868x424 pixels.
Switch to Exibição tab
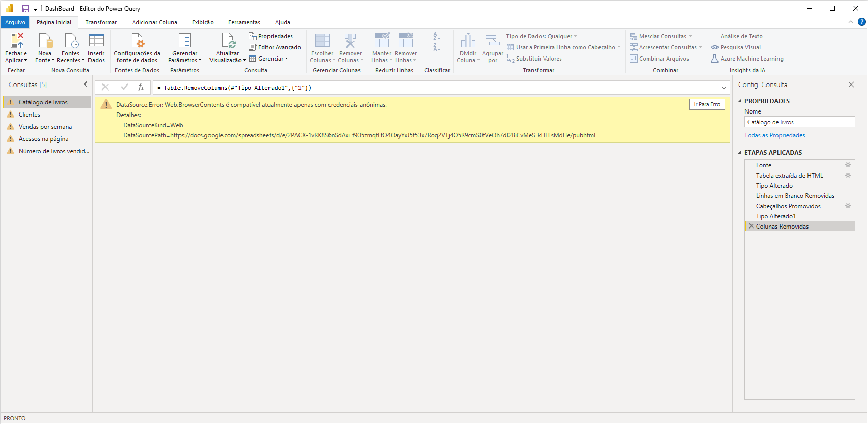click(203, 22)
